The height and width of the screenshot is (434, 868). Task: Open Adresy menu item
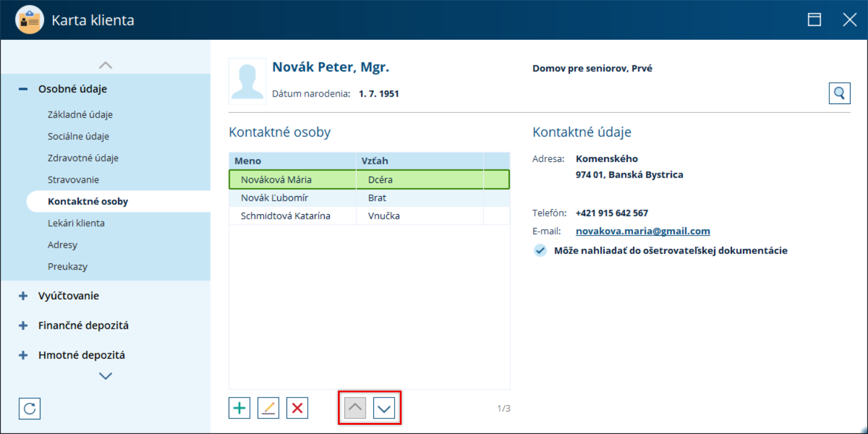pyautogui.click(x=62, y=245)
